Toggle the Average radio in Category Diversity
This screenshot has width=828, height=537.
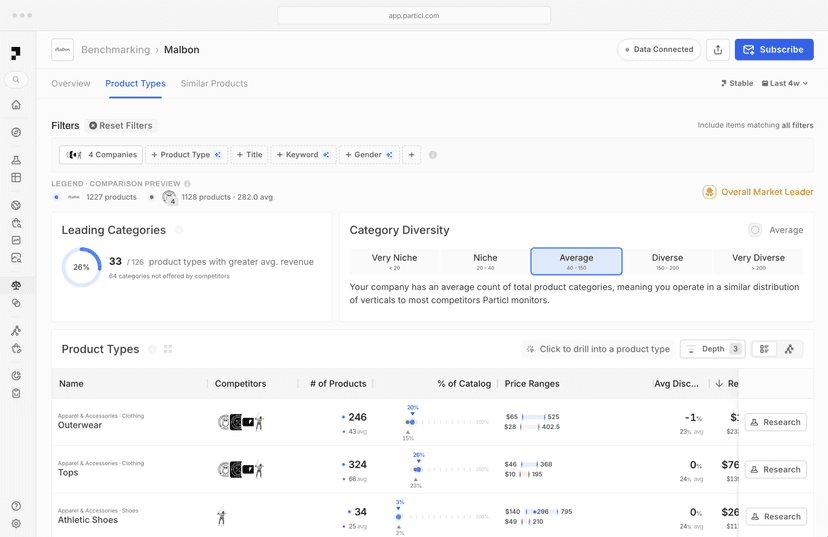(755, 230)
